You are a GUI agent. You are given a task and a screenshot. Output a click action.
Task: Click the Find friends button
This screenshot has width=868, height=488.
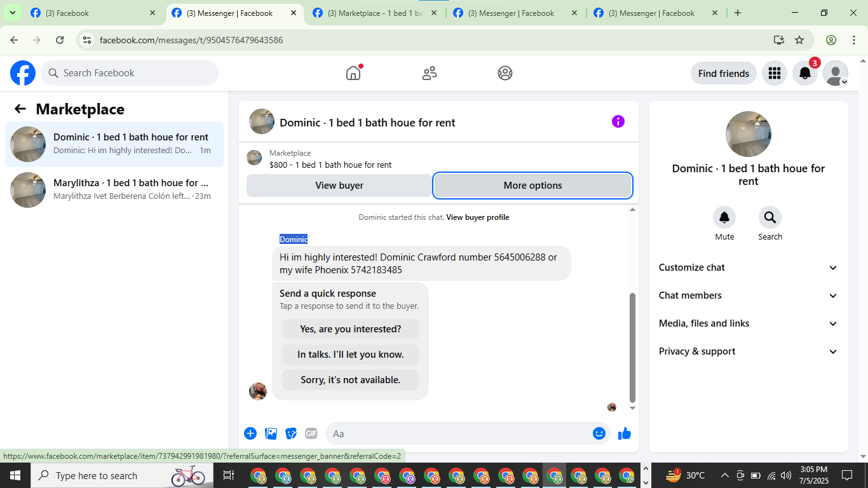pos(724,73)
